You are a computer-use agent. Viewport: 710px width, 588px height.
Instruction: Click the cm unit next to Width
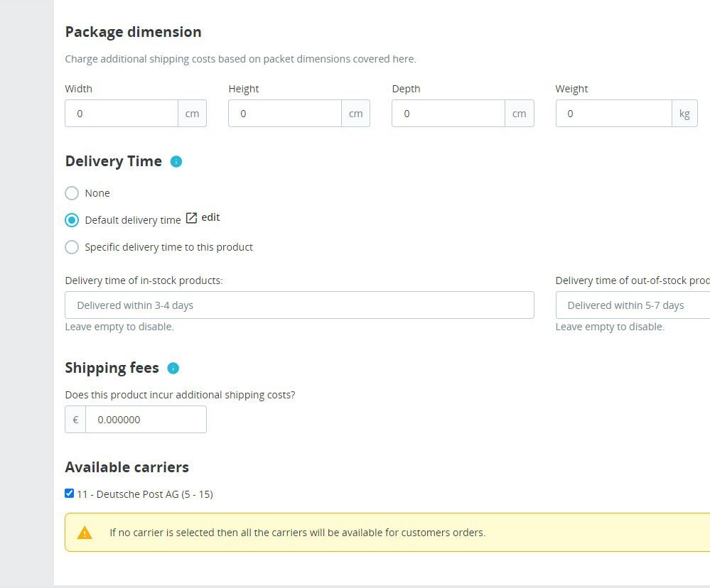pos(192,114)
